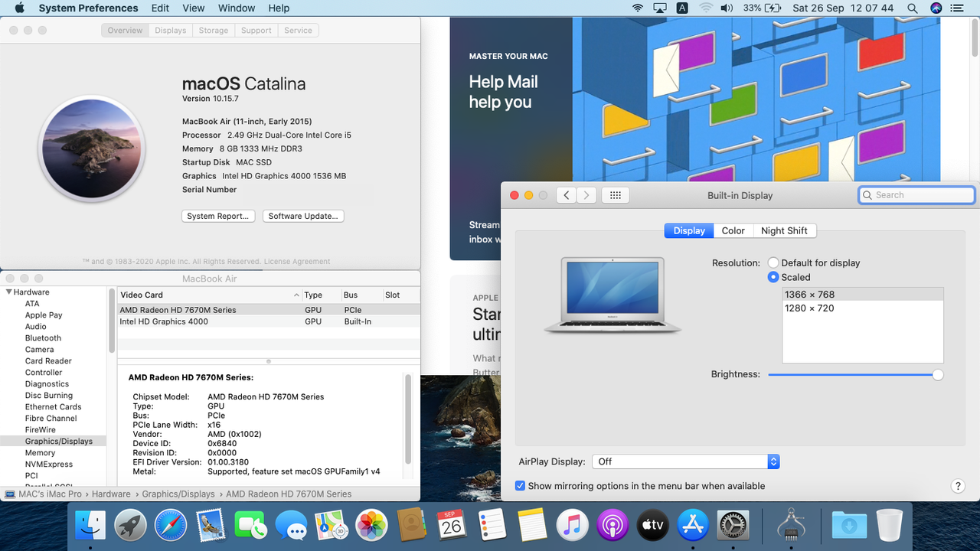980x551 pixels.
Task: Open Calendar icon showing 26
Action: coord(452,525)
